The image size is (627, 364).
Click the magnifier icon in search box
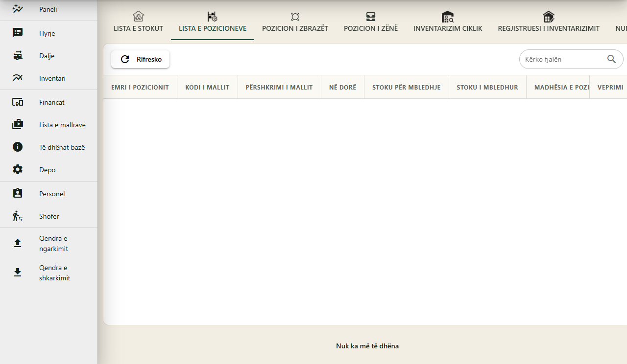tap(611, 59)
